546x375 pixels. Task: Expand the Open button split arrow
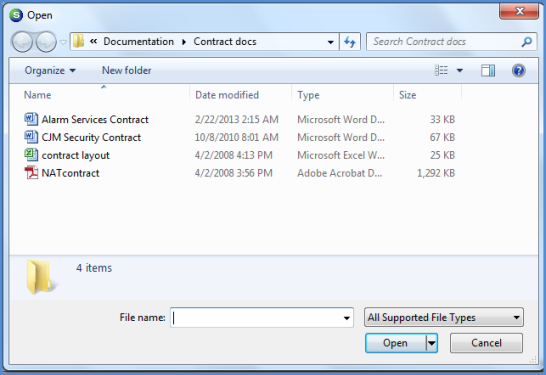(432, 343)
